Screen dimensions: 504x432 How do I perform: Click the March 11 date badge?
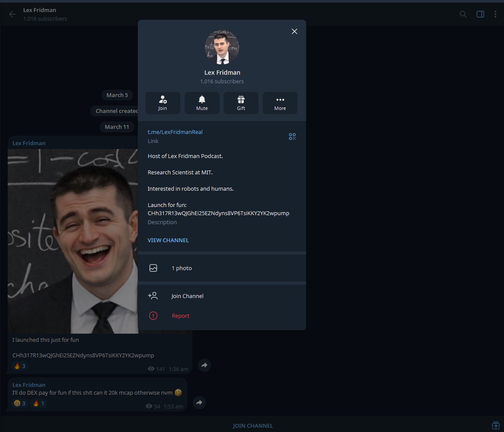point(117,127)
